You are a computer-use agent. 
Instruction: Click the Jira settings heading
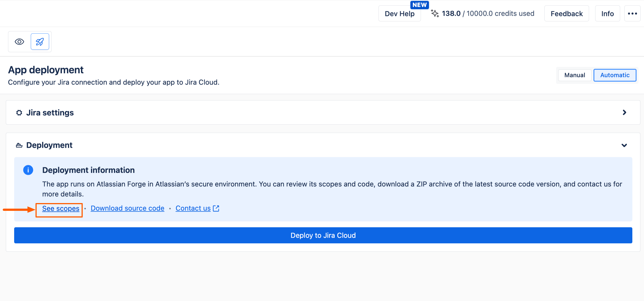tap(50, 113)
